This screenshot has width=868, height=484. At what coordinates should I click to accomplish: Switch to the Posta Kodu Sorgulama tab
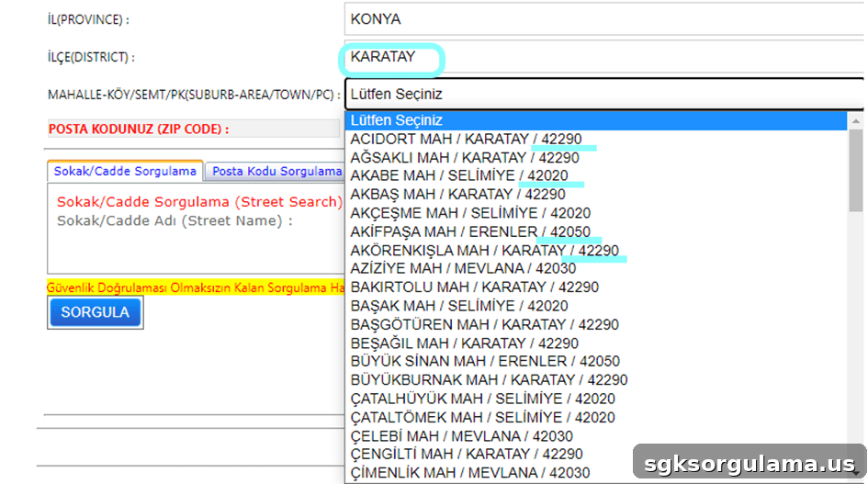276,172
